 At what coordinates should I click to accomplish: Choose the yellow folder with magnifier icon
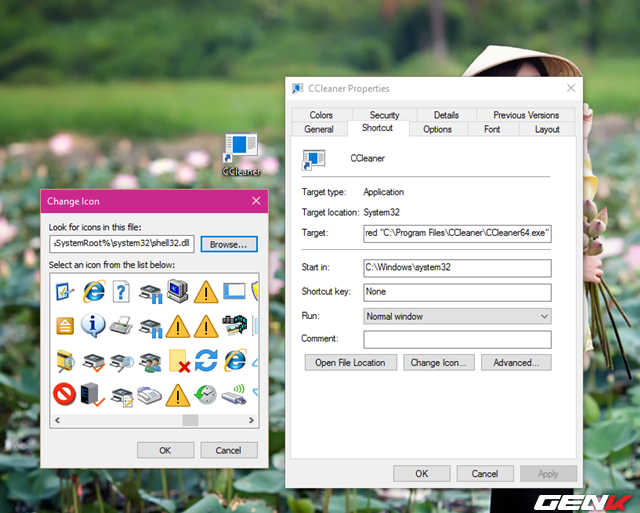pyautogui.click(x=64, y=361)
